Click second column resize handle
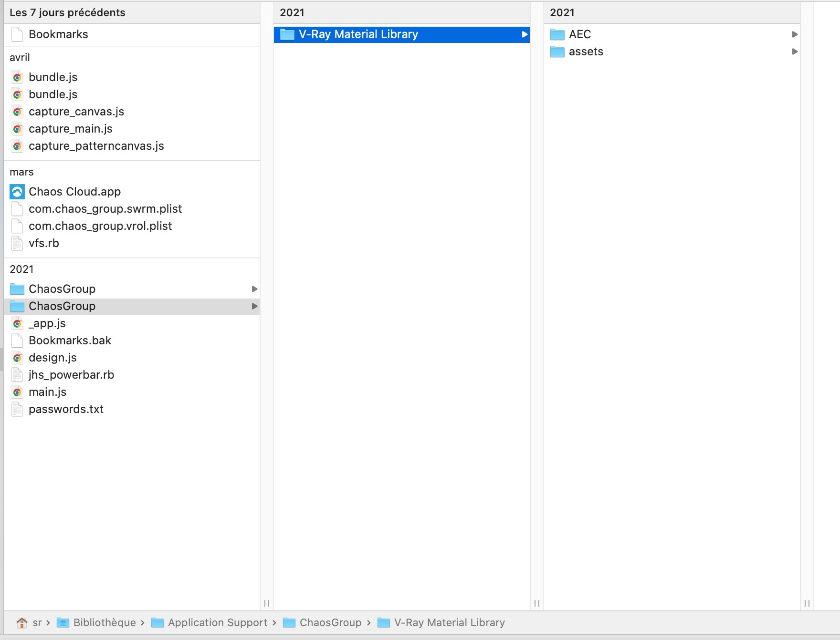Image resolution: width=840 pixels, height=640 pixels. 537,603
